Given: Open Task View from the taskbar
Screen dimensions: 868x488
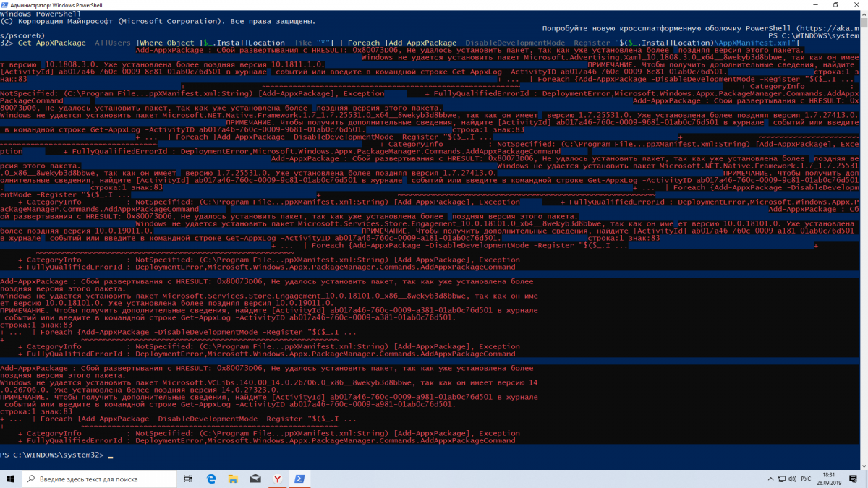Looking at the screenshot, I should [188, 479].
